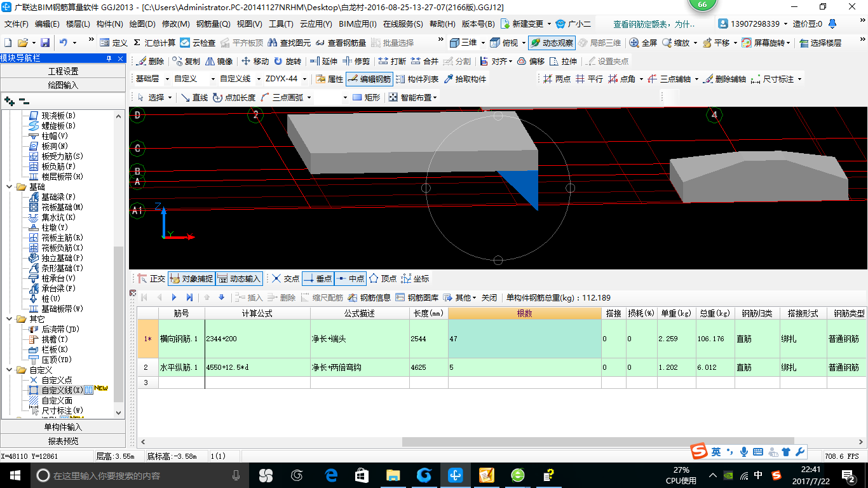868x488 pixels.
Task: Select the 移动 move tool
Action: 255,62
